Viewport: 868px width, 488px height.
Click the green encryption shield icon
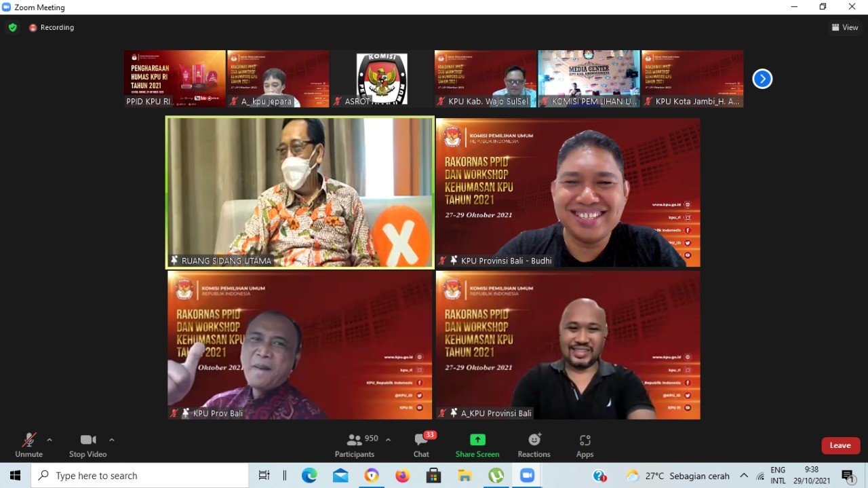coord(12,28)
